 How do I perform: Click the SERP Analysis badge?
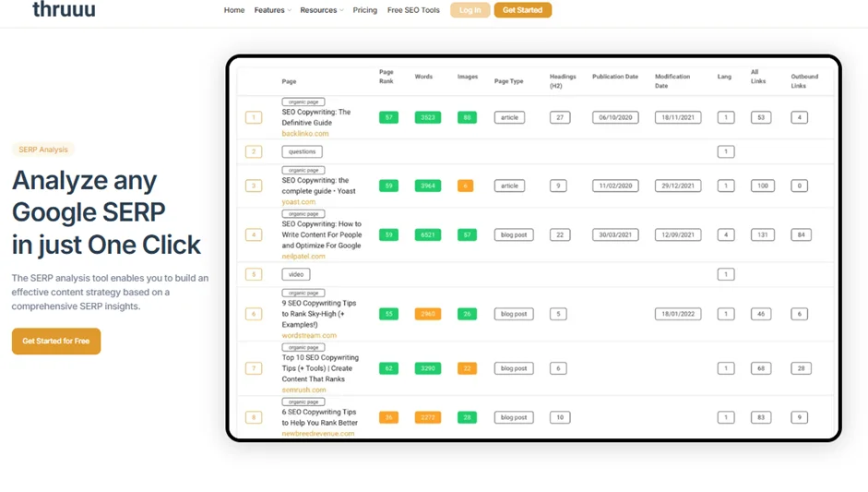click(x=43, y=150)
